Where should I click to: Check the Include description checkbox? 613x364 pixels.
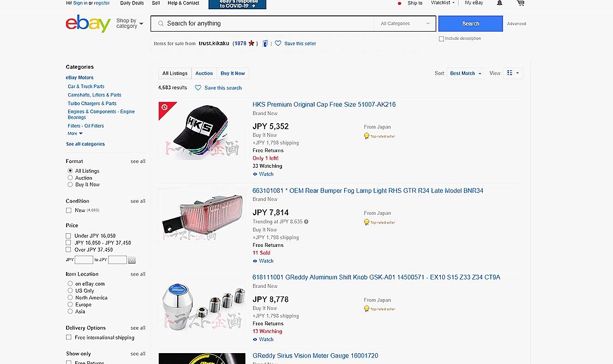point(442,39)
